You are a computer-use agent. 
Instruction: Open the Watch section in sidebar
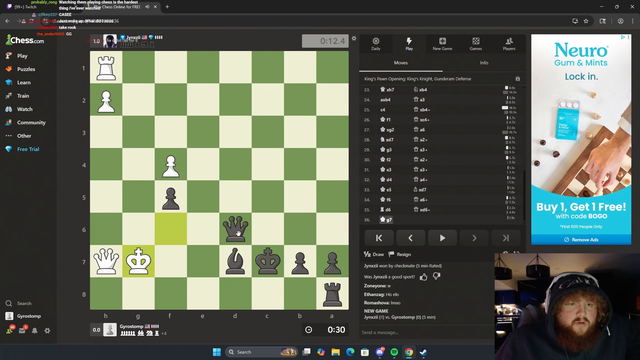(x=19, y=109)
